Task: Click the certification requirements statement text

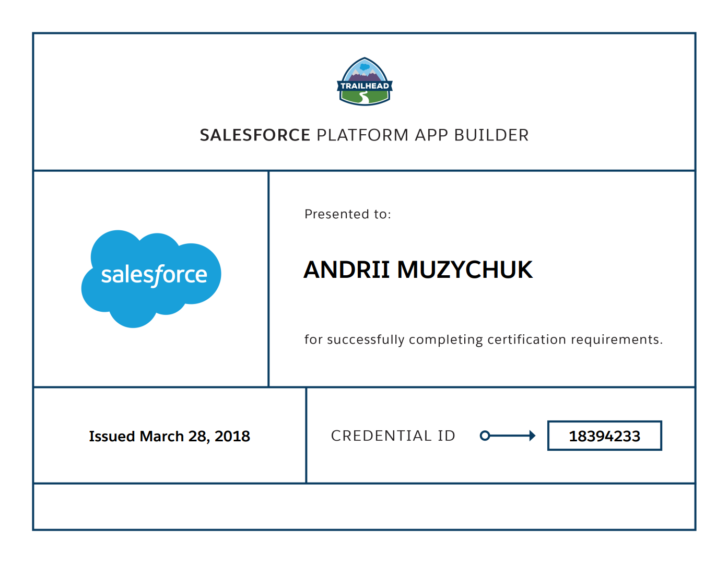Action: pyautogui.click(x=483, y=339)
